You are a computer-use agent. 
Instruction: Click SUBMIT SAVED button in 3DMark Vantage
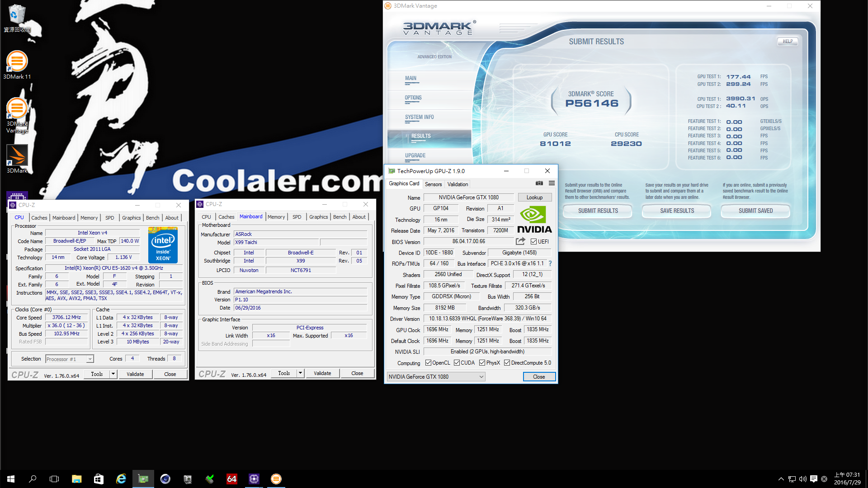pos(755,211)
